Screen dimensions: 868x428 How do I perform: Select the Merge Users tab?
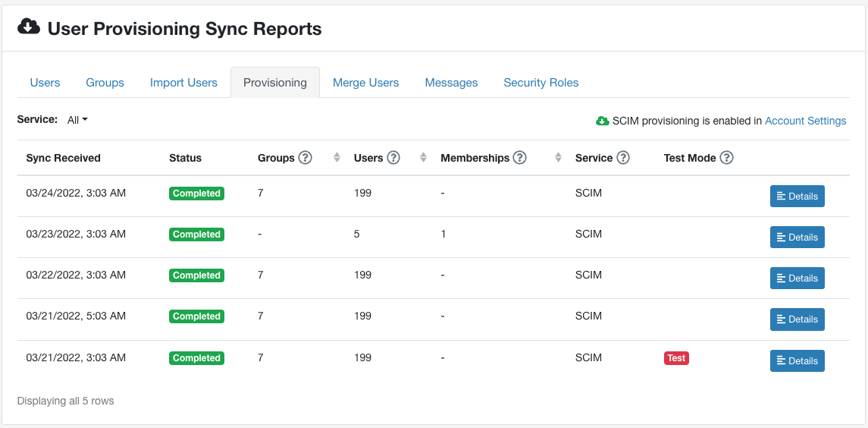(365, 83)
